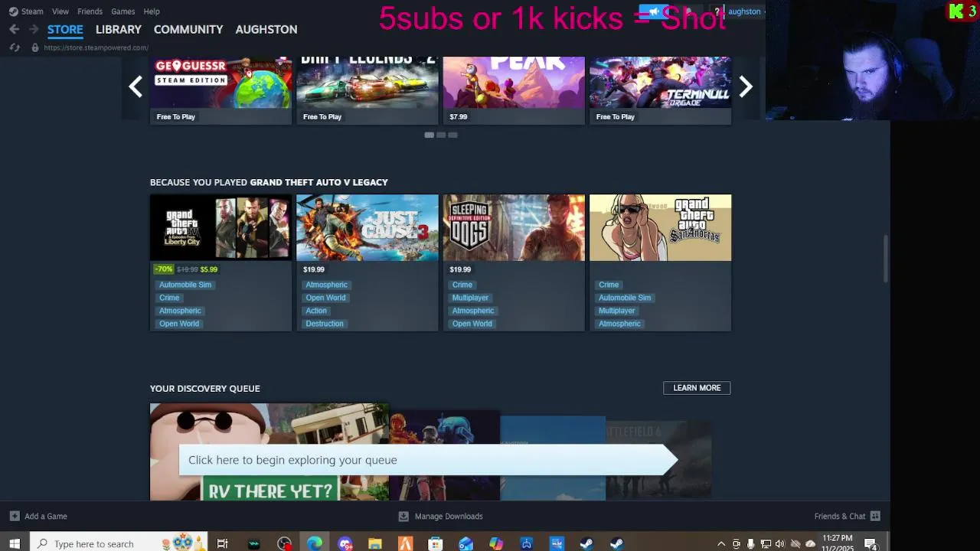Click the volume icon in system tray
Image resolution: width=980 pixels, height=551 pixels.
click(780, 544)
